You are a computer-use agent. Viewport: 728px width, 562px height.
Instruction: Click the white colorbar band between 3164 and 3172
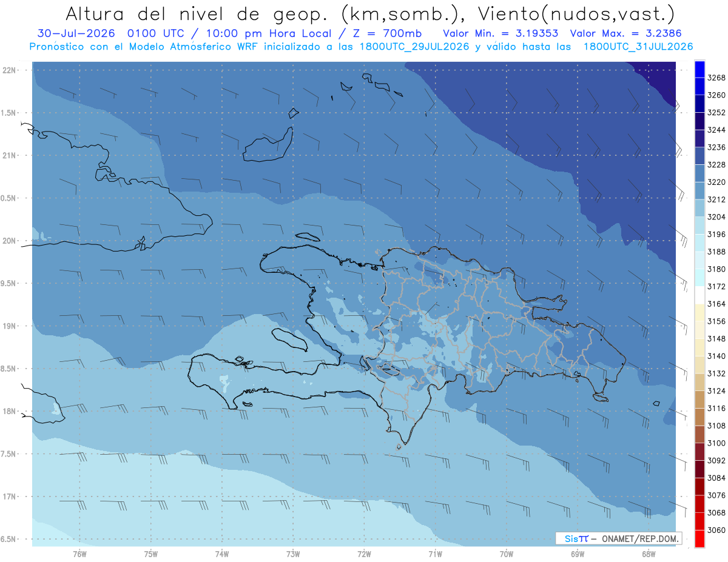[x=699, y=295]
